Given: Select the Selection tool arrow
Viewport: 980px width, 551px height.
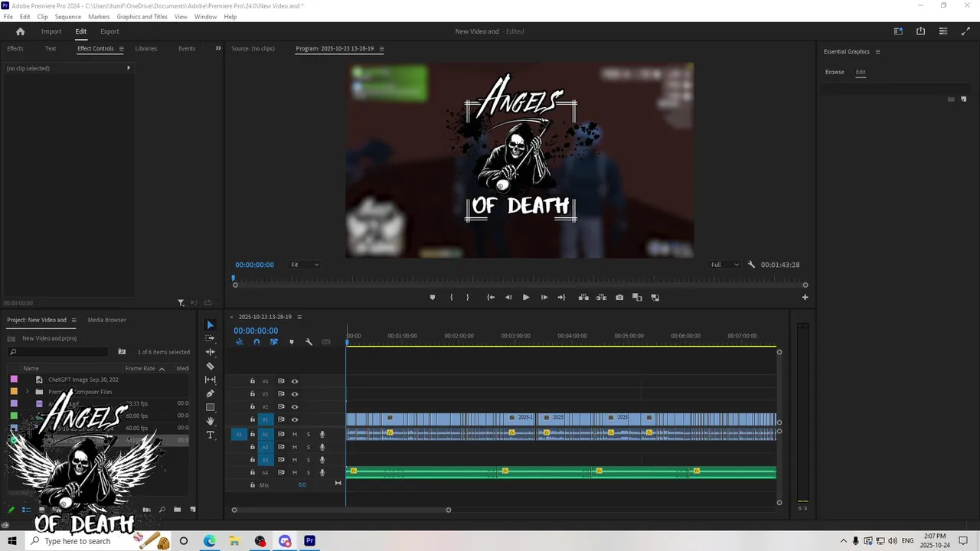Looking at the screenshot, I should tap(211, 324).
